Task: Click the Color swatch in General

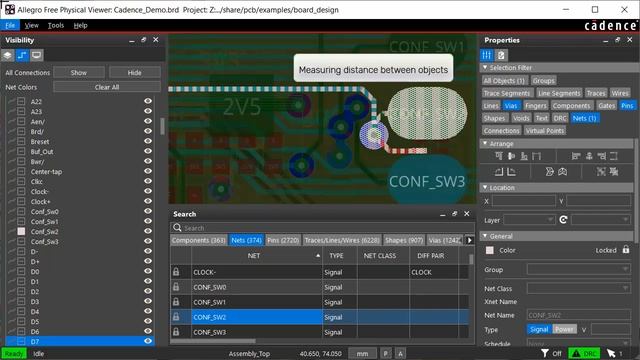Action: pos(490,250)
